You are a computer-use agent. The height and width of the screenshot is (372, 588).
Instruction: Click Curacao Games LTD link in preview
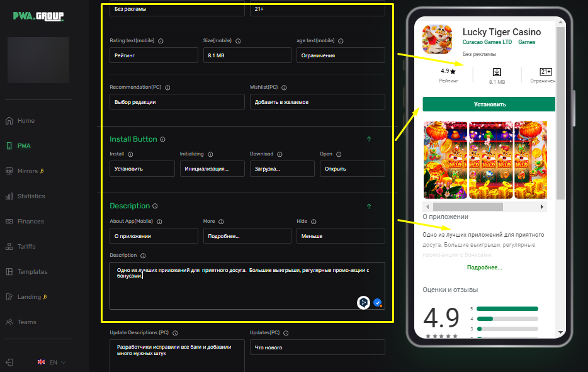[x=487, y=42]
